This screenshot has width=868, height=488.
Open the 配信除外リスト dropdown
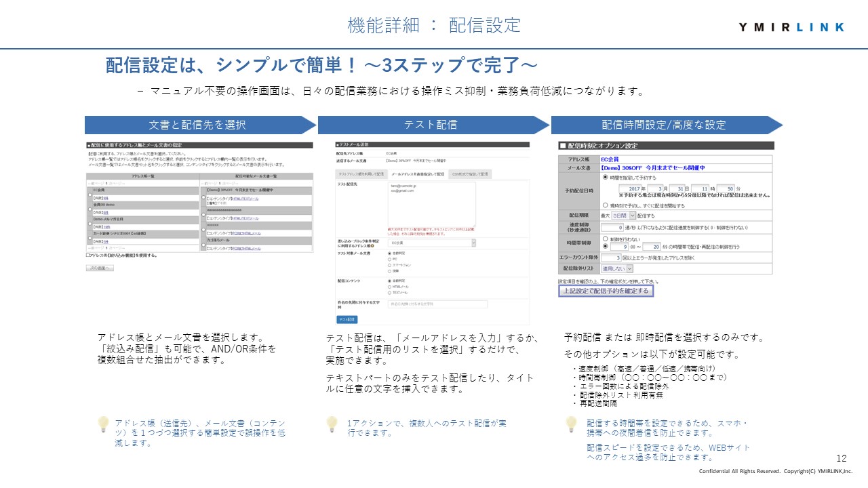point(616,269)
